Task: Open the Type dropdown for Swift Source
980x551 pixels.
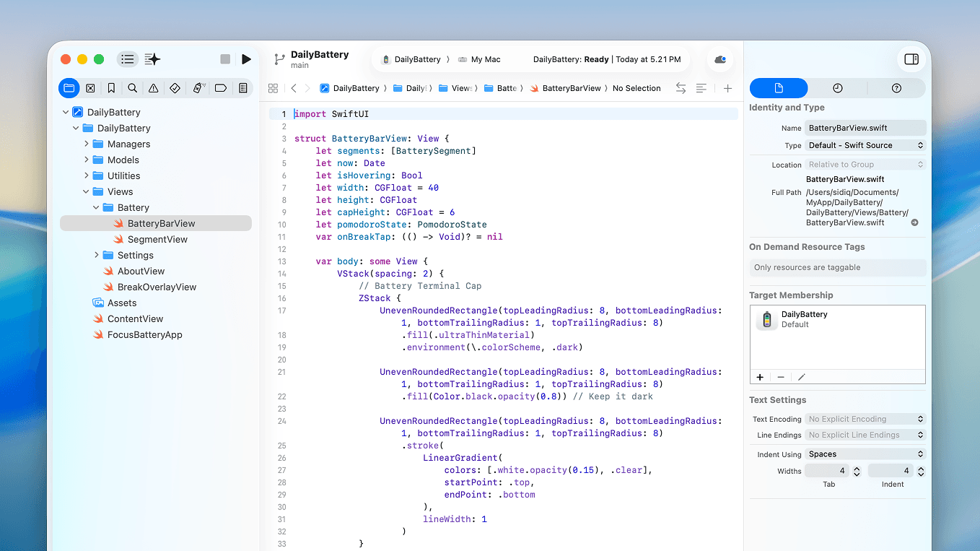Action: click(x=865, y=145)
